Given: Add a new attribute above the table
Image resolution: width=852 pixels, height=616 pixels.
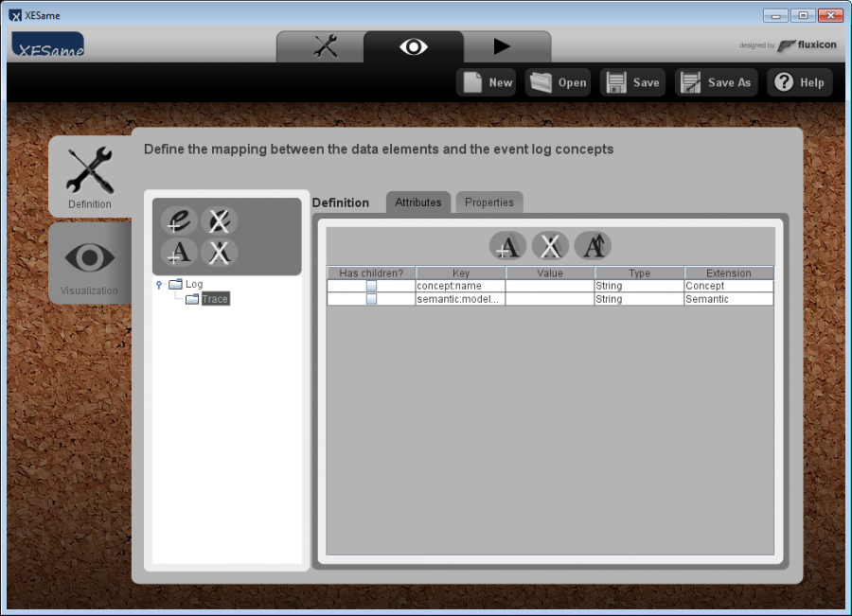Looking at the screenshot, I should tap(507, 246).
